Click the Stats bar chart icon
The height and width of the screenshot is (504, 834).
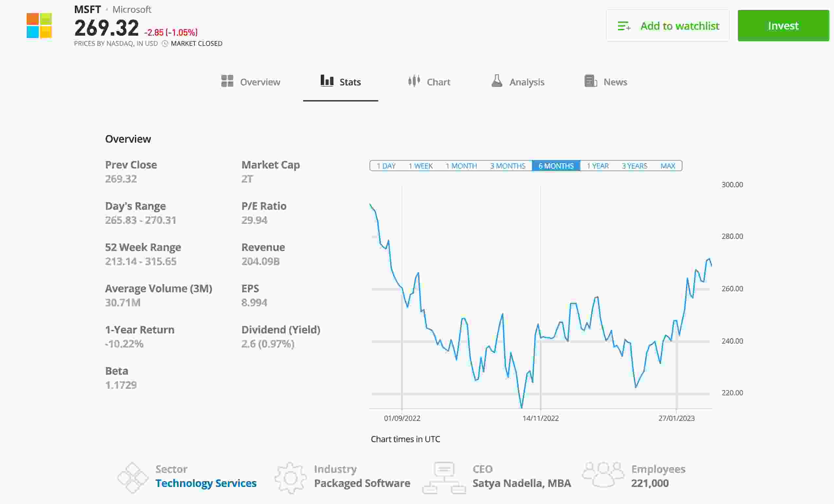coord(327,81)
